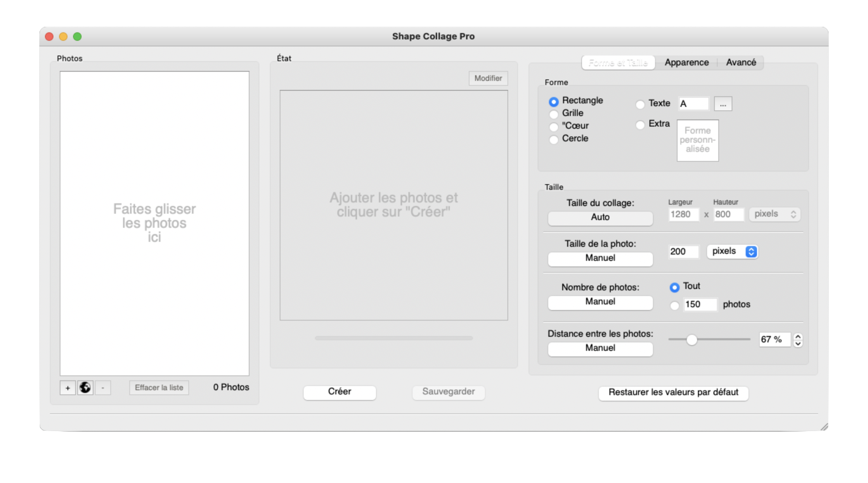Open the photo size pixels dropdown
This screenshot has height=483, width=868.
[732, 251]
